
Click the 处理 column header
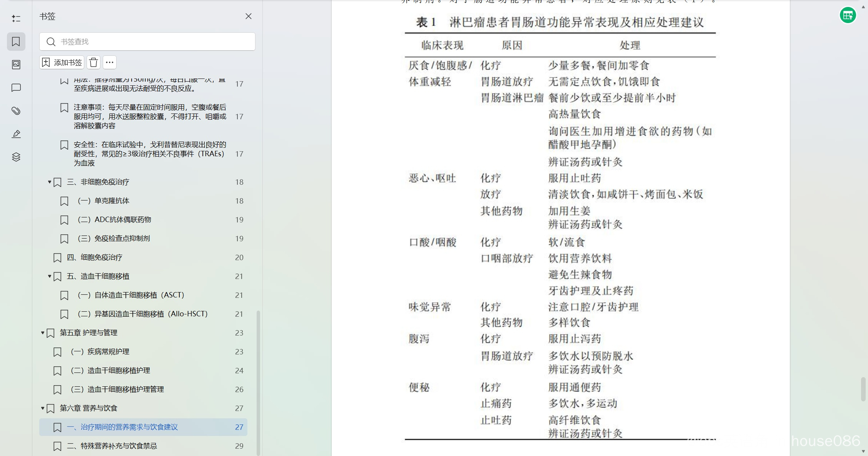(630, 45)
